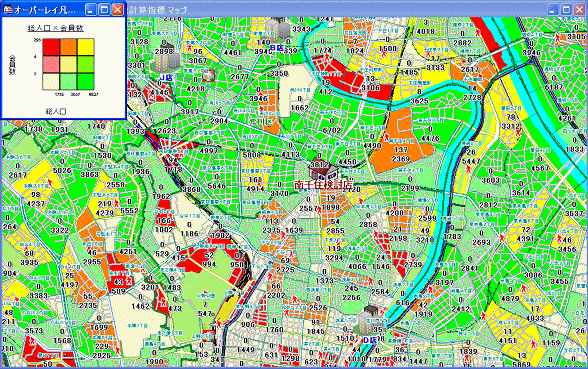Pick the red top-left legend swatch
Image resolution: width=588 pixels, height=369 pixels.
coord(51,47)
